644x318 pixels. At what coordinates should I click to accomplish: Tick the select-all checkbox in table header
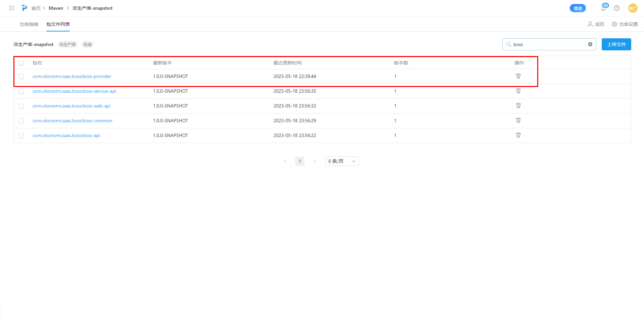(x=21, y=63)
